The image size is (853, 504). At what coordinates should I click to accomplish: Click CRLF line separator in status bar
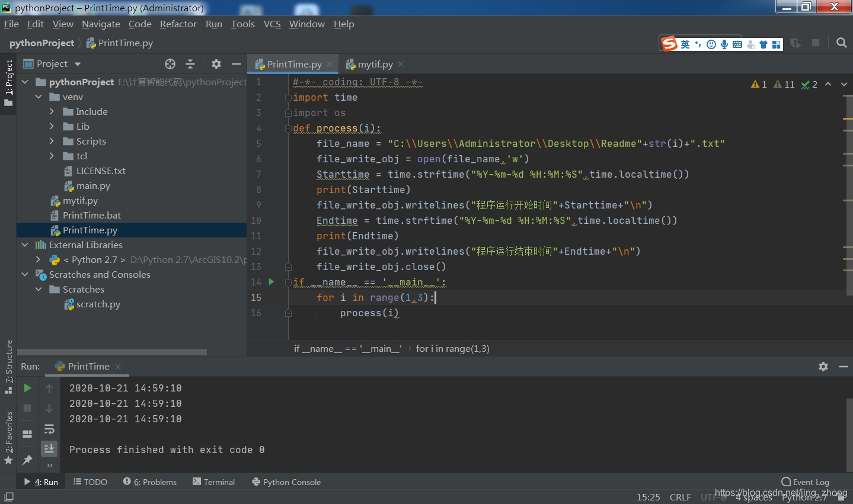tap(681, 497)
